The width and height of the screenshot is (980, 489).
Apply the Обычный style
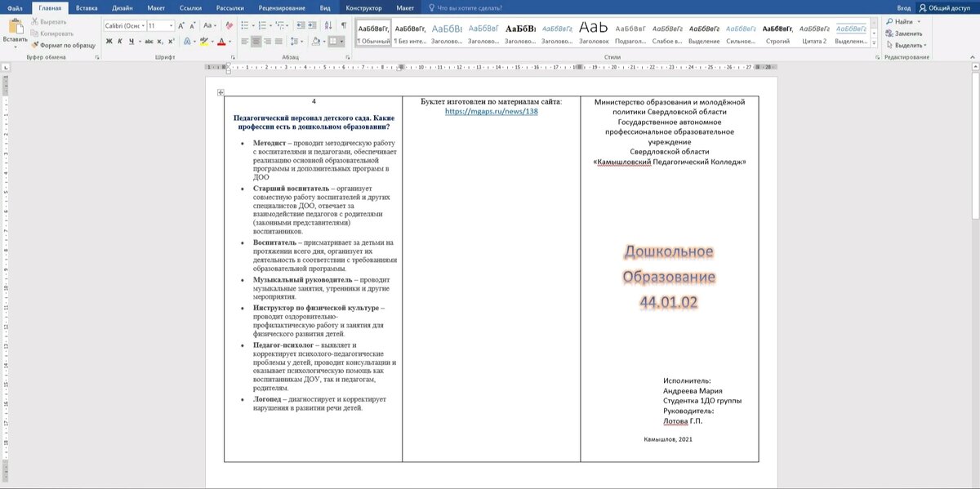coord(374,33)
